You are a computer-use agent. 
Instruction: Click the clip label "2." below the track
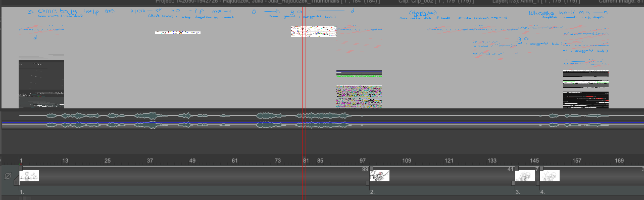pos(372,192)
